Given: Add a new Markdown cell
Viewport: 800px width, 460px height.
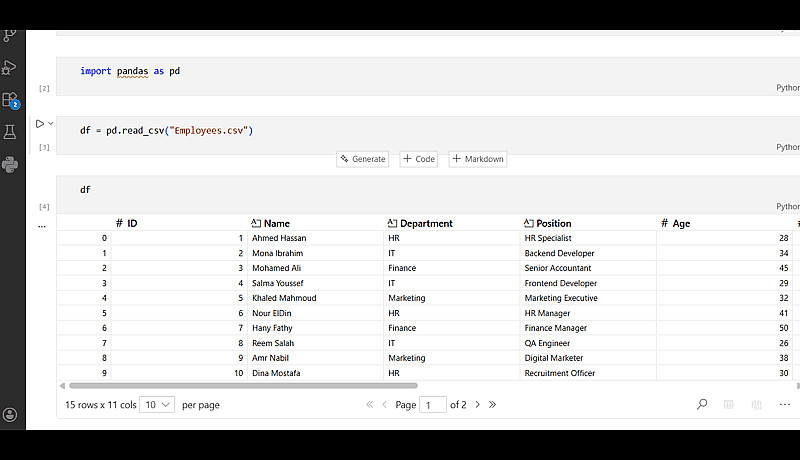Looking at the screenshot, I should coord(478,159).
